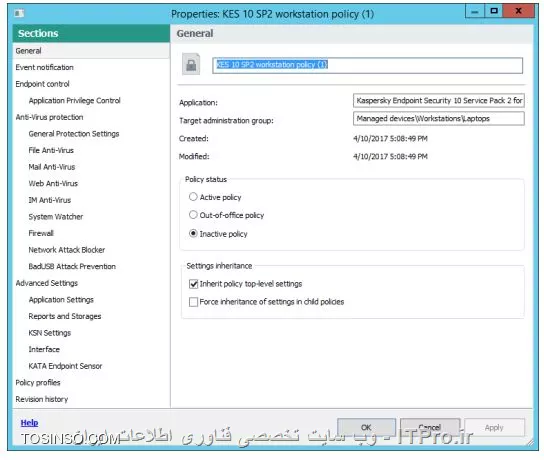
Task: Minimize the Properties window
Action: [x=474, y=11]
